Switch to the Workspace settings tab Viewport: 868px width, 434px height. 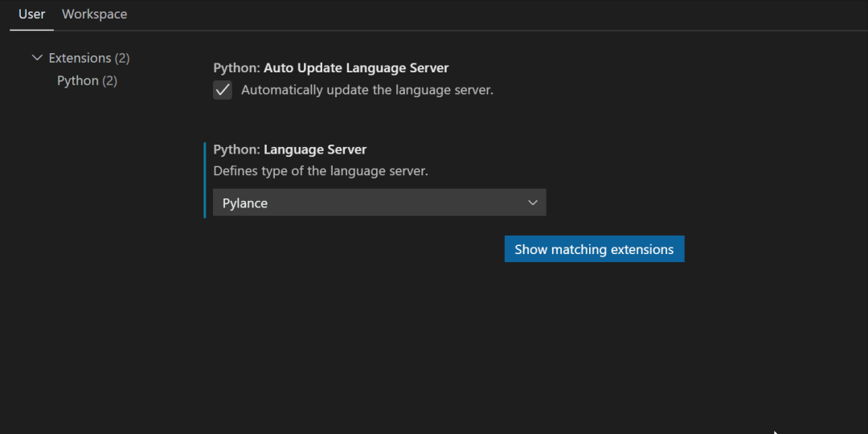point(94,14)
